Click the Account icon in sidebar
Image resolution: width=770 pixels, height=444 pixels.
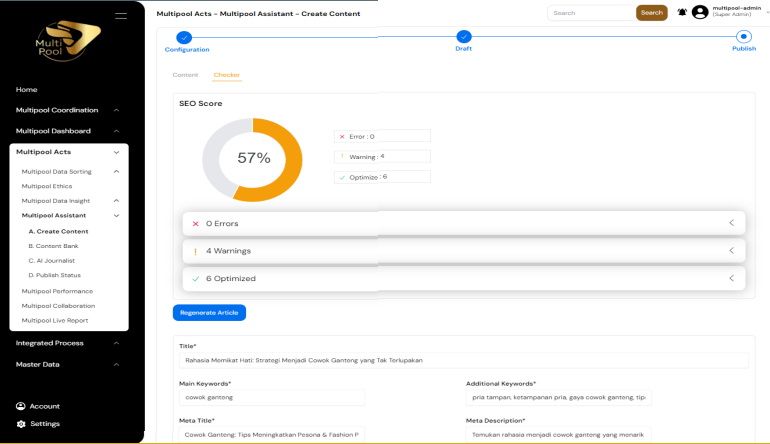click(21, 406)
